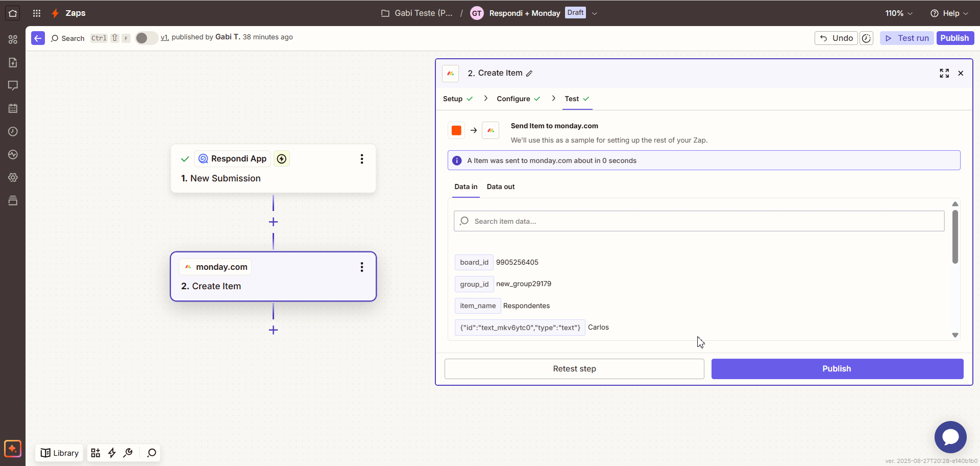Screen dimensions: 980x466
Task: Click the Retest step button
Action: click(574, 369)
